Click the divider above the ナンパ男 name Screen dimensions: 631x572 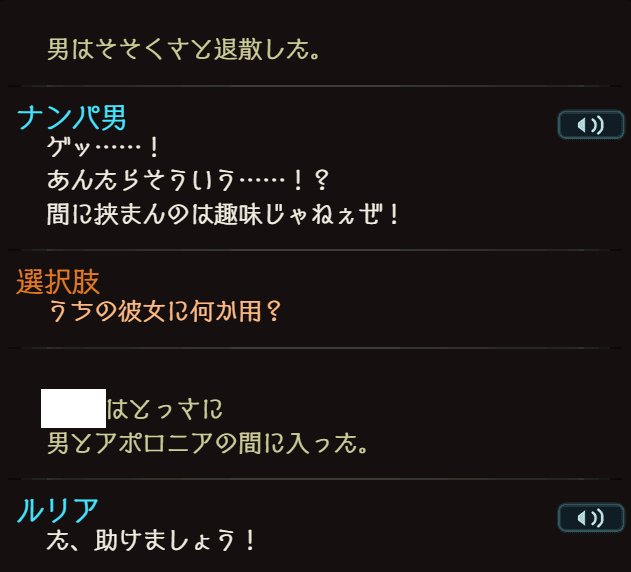click(x=315, y=87)
